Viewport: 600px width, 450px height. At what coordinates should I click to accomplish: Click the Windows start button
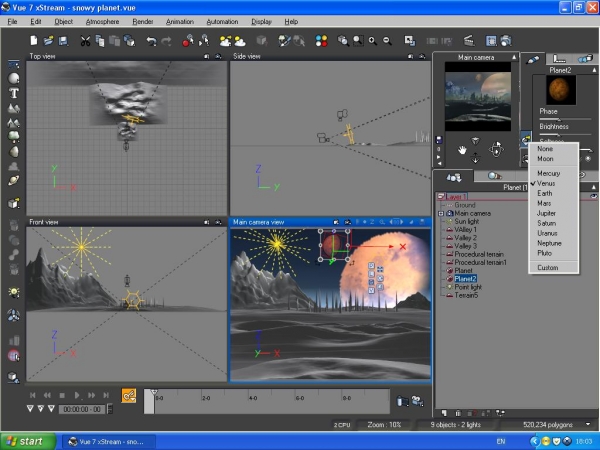(x=28, y=441)
